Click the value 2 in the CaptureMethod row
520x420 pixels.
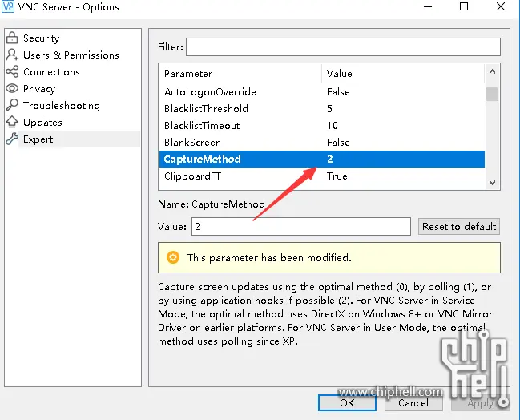(x=330, y=160)
